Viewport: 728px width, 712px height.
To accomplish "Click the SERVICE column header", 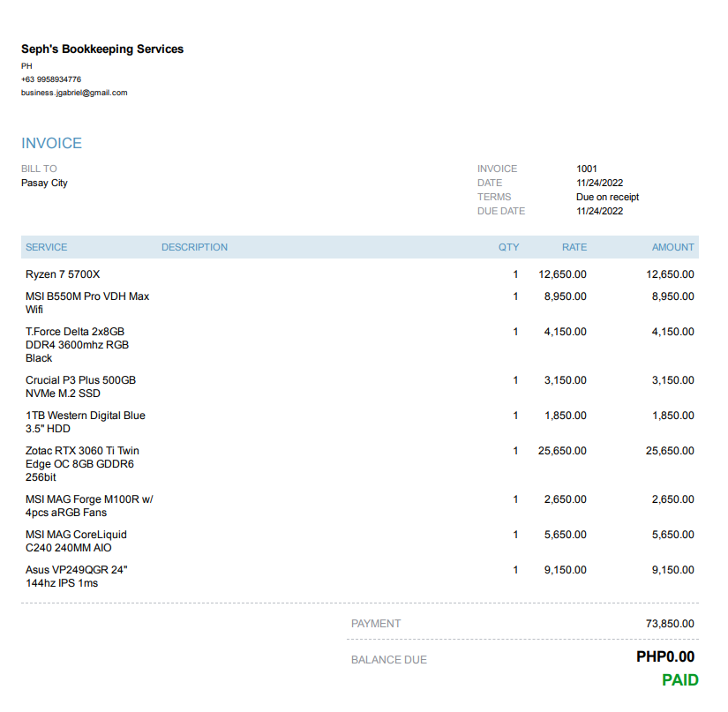I will (x=46, y=247).
